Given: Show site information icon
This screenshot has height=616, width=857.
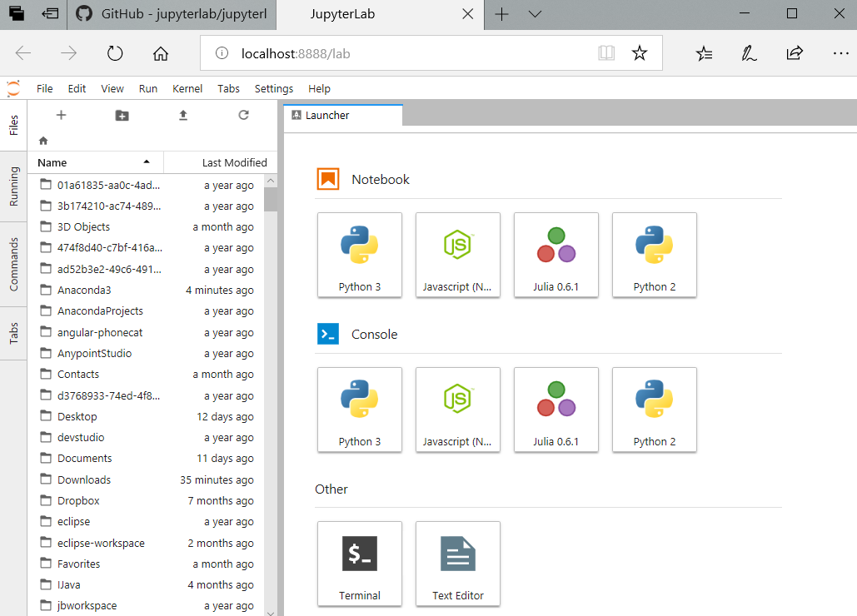Looking at the screenshot, I should click(x=222, y=53).
